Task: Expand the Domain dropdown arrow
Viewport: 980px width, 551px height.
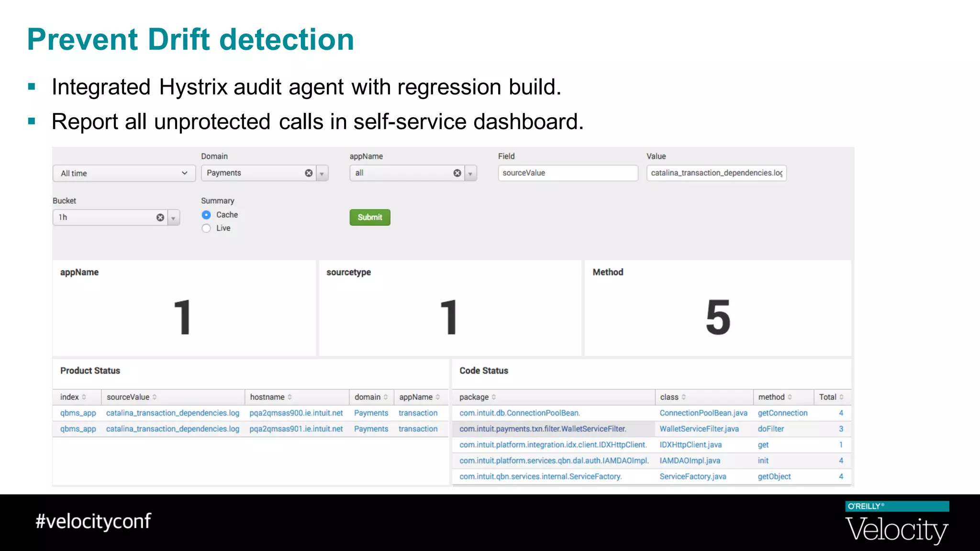Action: 322,173
